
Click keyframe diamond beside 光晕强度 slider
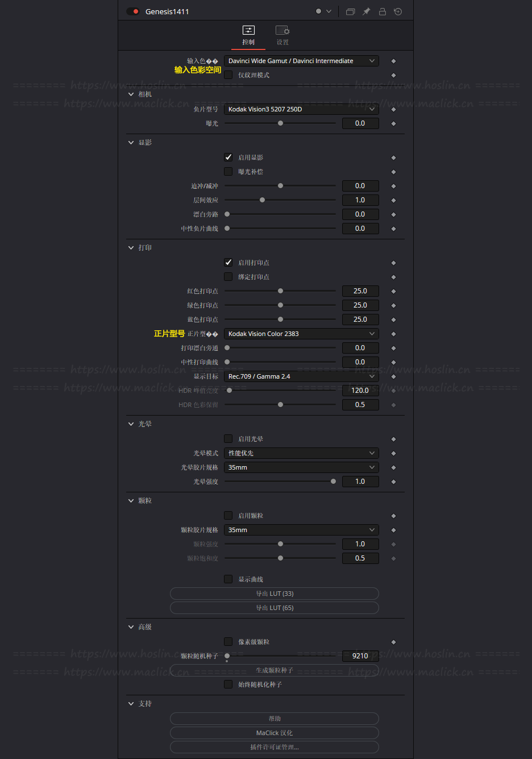coord(393,482)
